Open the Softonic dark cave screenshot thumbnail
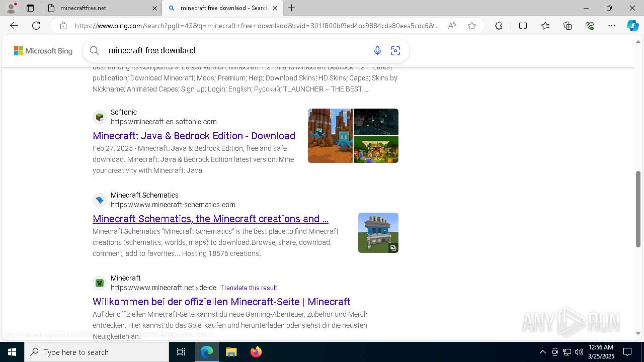 point(376,122)
